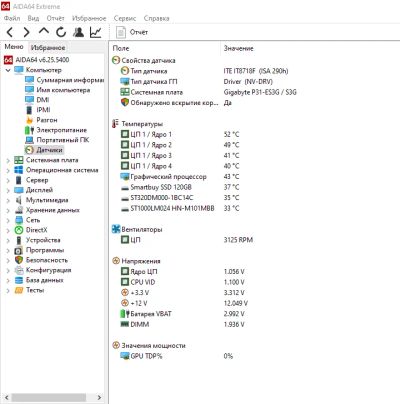Image resolution: width=400 pixels, height=404 pixels.
Task: Click the База данных icon
Action: [19, 280]
